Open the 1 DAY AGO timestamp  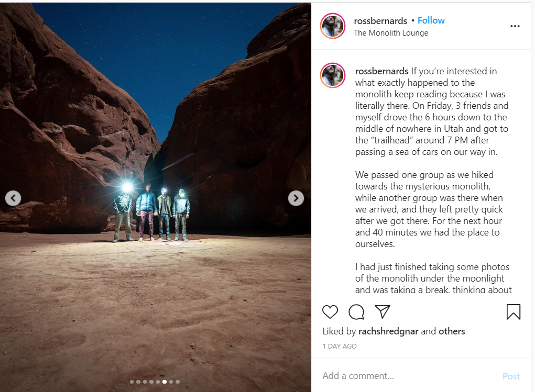tap(340, 346)
